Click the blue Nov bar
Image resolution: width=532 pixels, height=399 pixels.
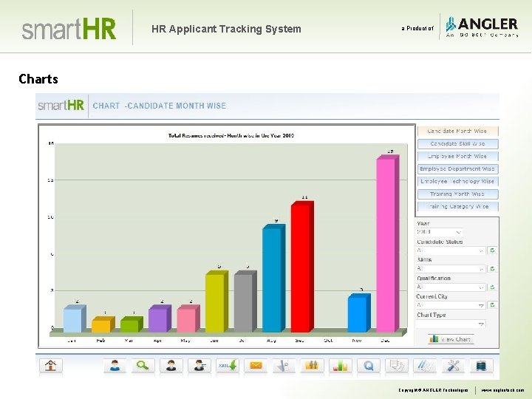(x=359, y=313)
